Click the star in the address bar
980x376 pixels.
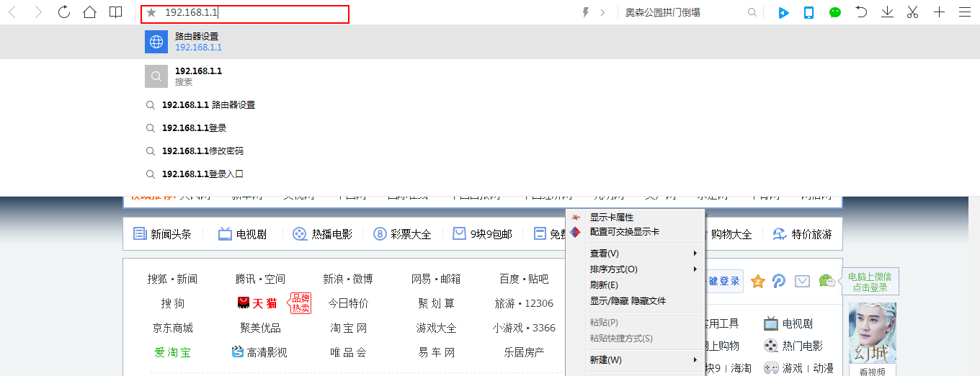pos(151,13)
